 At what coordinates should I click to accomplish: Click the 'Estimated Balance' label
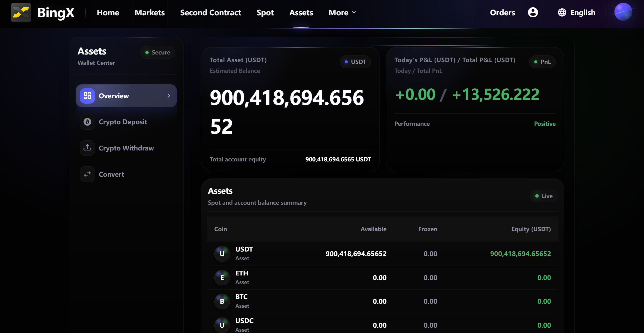pos(235,71)
